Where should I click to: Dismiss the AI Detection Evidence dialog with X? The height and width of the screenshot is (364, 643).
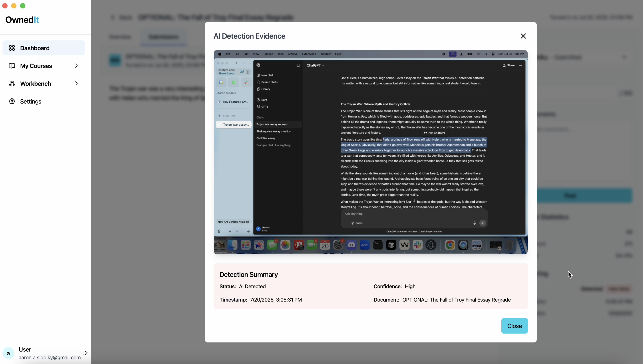[523, 36]
